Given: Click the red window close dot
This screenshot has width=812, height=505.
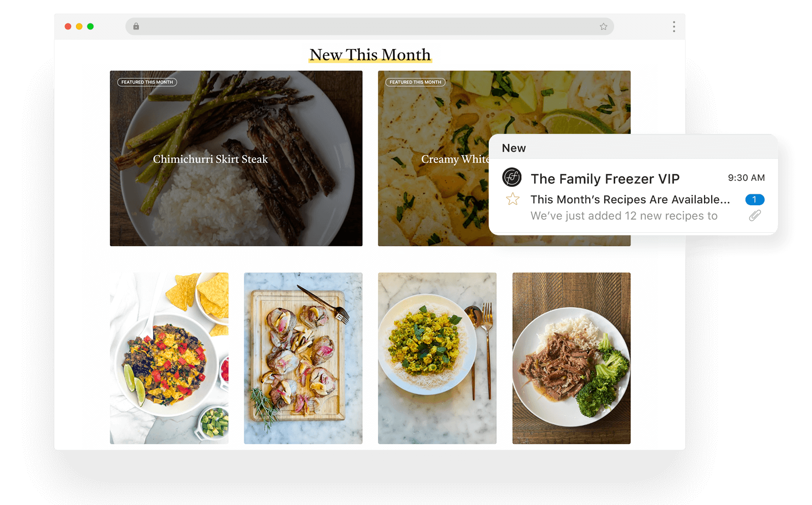Looking at the screenshot, I should coord(68,26).
